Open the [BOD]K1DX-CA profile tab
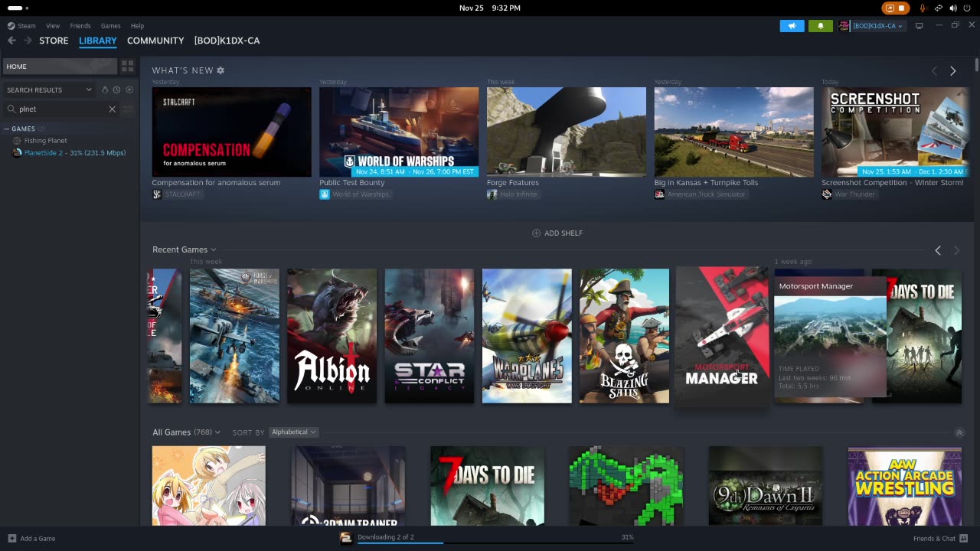Image resolution: width=980 pixels, height=551 pixels. (x=227, y=41)
